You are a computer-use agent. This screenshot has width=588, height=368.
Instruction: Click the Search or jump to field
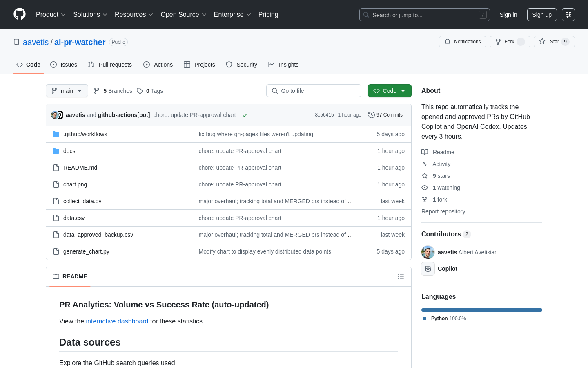[425, 15]
